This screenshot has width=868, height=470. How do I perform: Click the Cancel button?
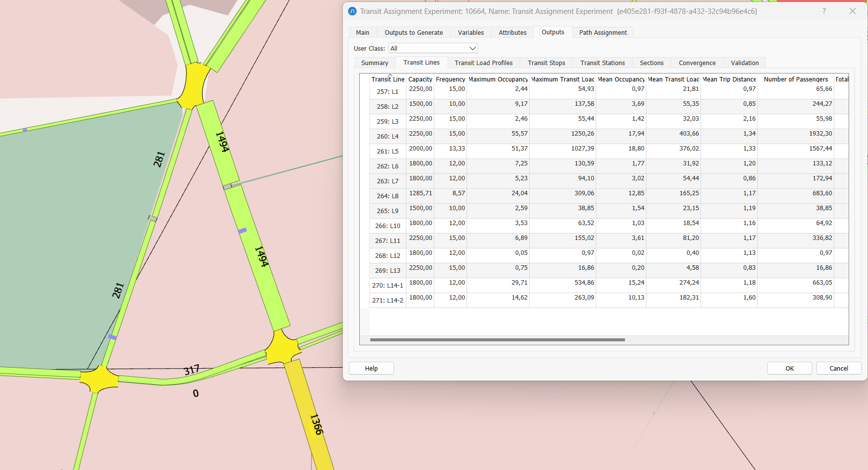click(838, 368)
